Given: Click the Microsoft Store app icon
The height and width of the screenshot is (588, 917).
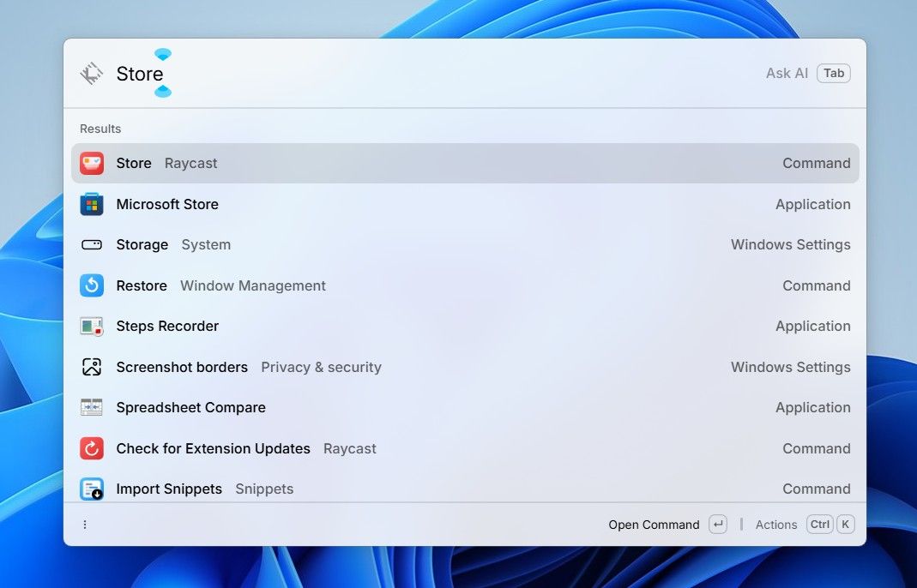Looking at the screenshot, I should click(x=92, y=204).
